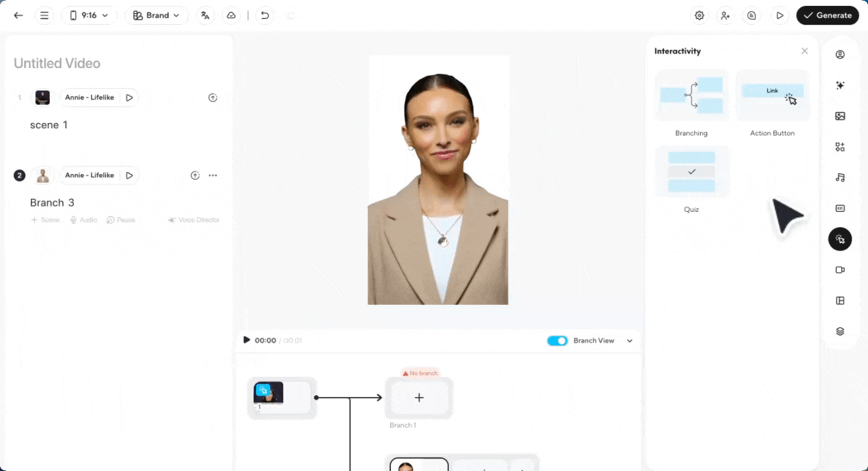Open the music note audio panel

[x=840, y=177]
